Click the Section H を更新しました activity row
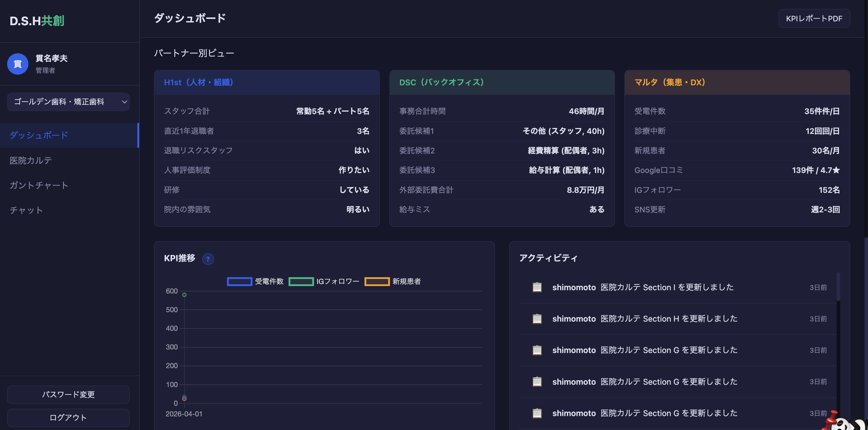 [678, 318]
